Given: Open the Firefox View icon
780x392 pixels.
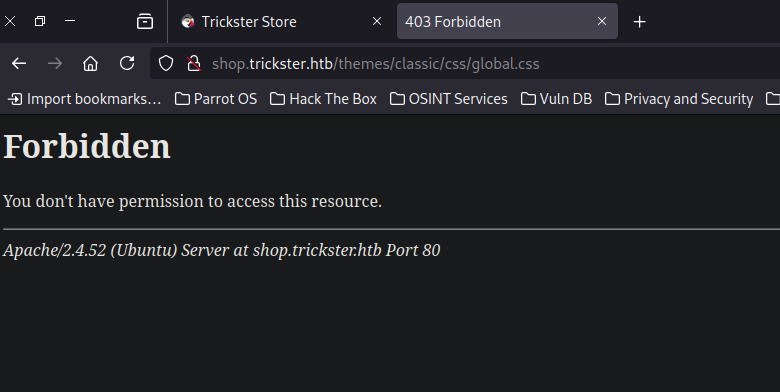Looking at the screenshot, I should [x=145, y=21].
